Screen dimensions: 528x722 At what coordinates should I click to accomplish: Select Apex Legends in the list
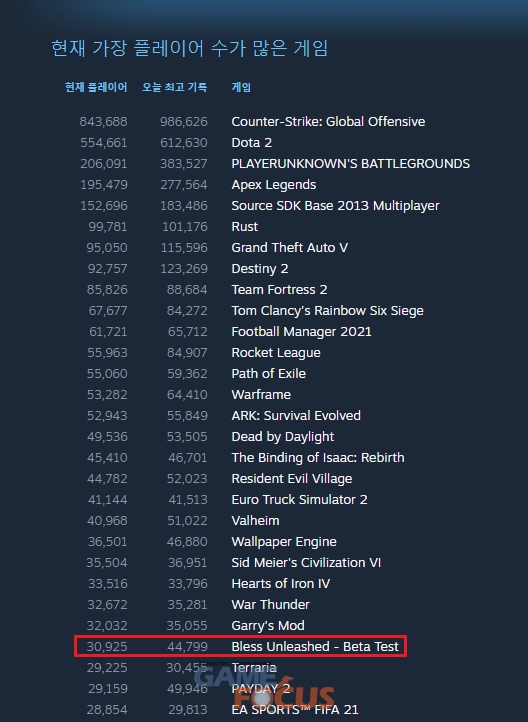click(273, 185)
